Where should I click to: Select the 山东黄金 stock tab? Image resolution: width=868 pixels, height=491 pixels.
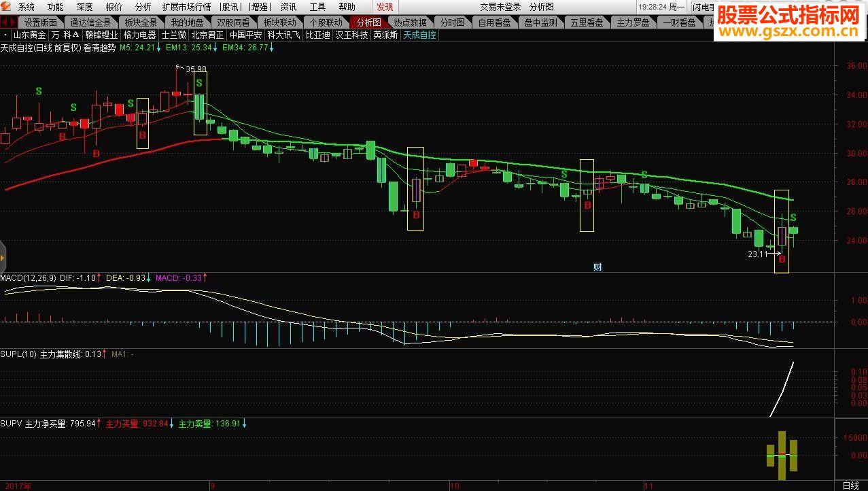click(x=30, y=35)
